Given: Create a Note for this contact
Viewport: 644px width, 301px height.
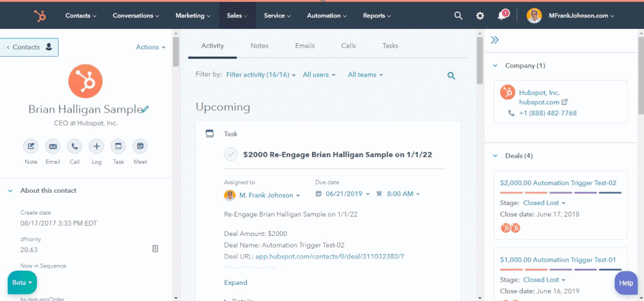Looking at the screenshot, I should (31, 146).
